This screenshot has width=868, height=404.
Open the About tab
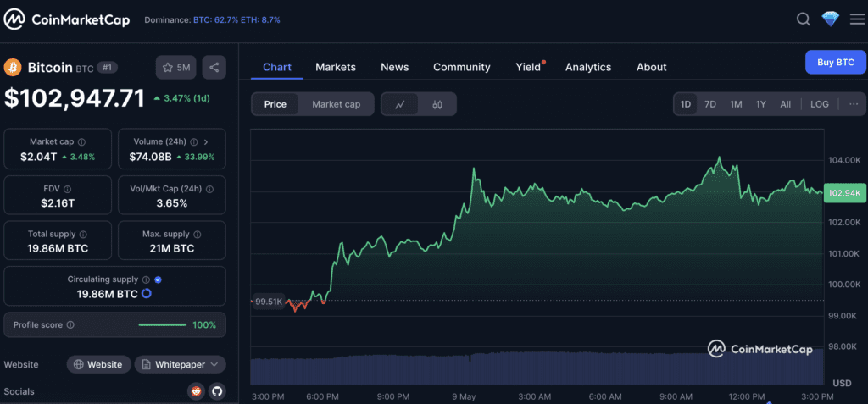[x=652, y=67]
